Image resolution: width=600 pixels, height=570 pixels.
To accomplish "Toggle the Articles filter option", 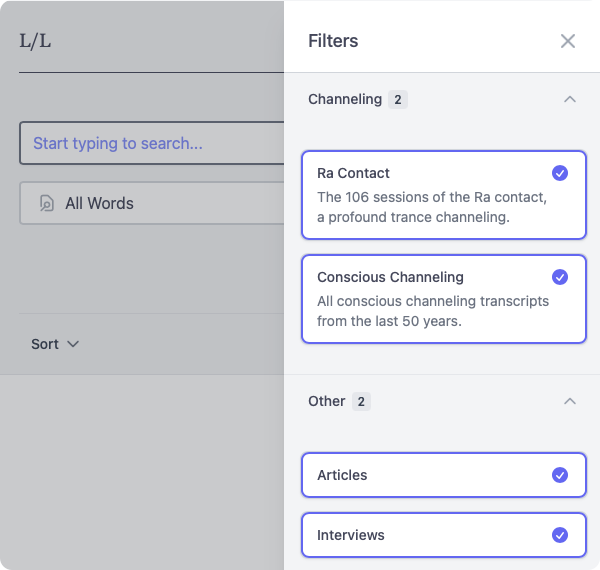I will point(443,475).
